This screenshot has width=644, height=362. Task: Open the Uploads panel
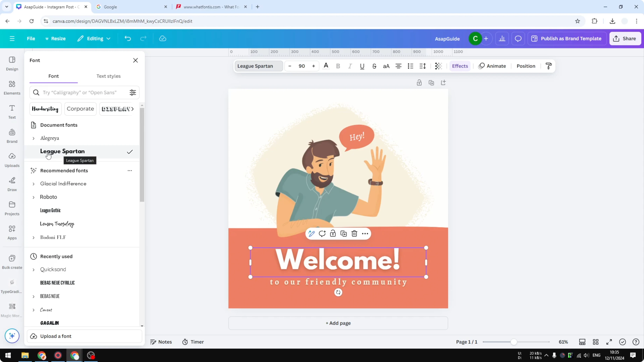point(12,160)
